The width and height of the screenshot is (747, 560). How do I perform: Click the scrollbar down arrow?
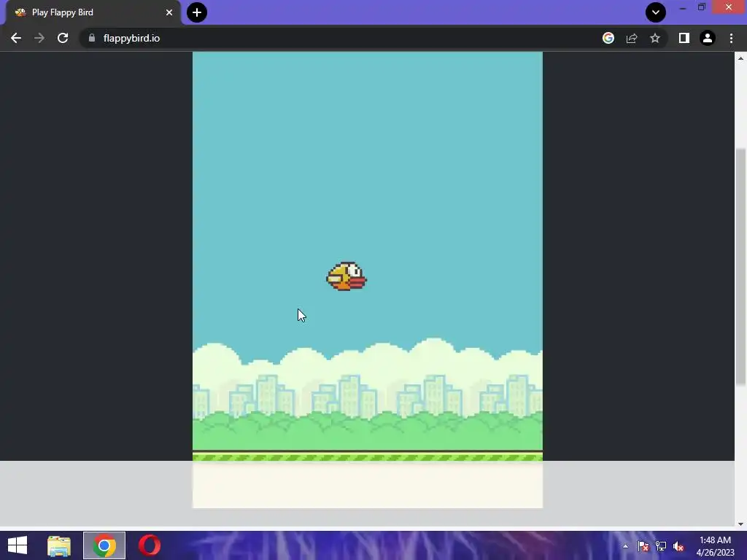740,524
